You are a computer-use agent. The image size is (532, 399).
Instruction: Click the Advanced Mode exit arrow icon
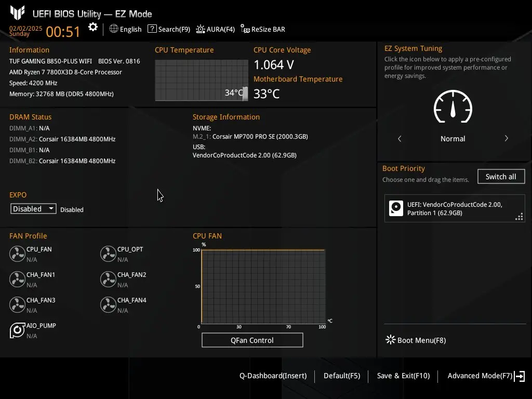[x=520, y=376]
